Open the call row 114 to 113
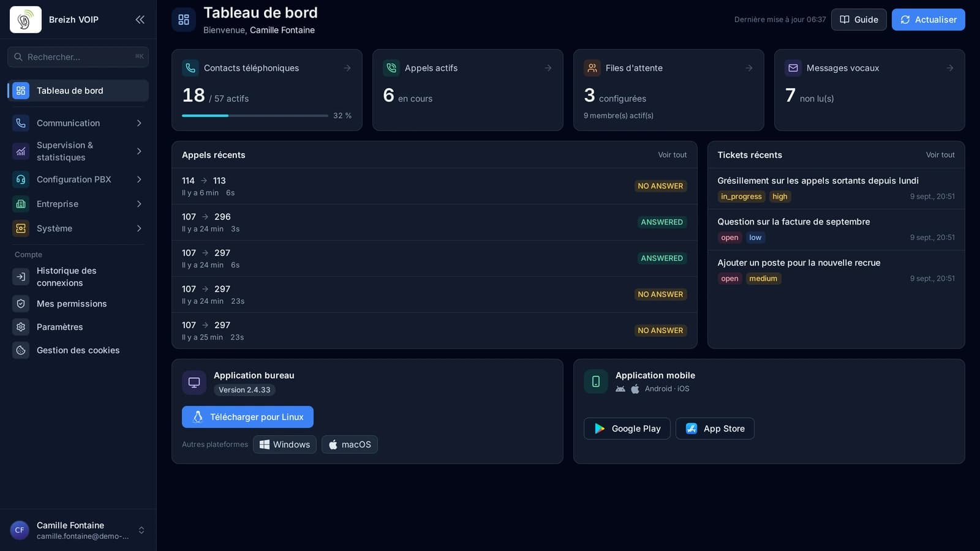The width and height of the screenshot is (980, 551). (x=434, y=186)
